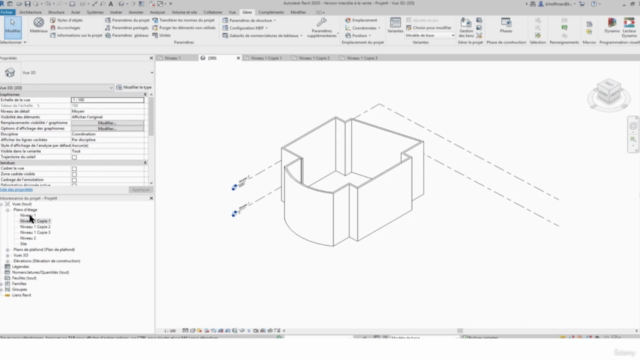Open the Architecture ribbon tab
Screen dimensions: 640x360
[30, 12]
